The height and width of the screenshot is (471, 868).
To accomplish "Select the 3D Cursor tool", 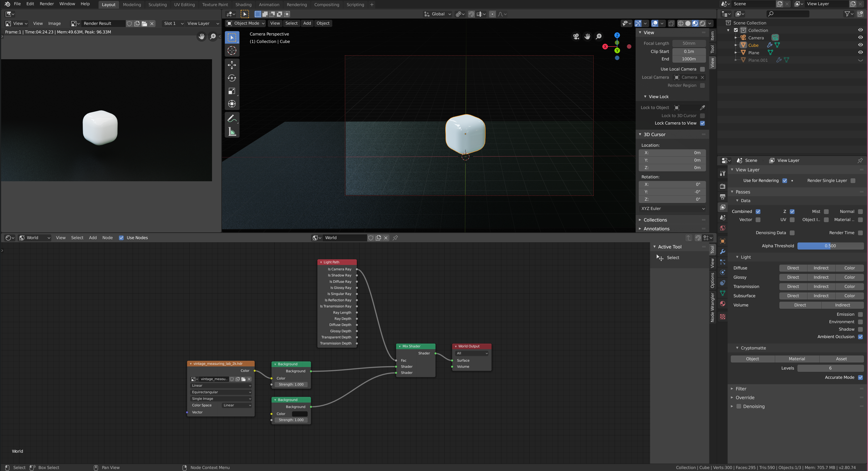I will tap(232, 51).
